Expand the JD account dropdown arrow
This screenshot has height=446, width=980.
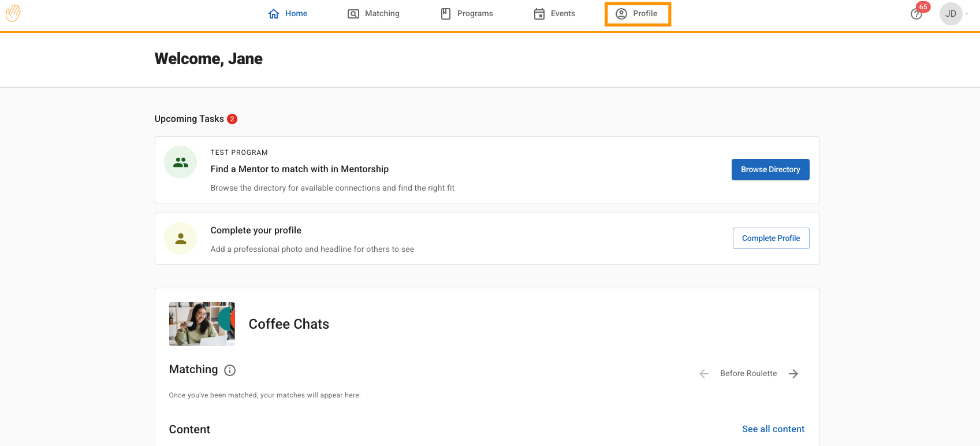[967, 14]
